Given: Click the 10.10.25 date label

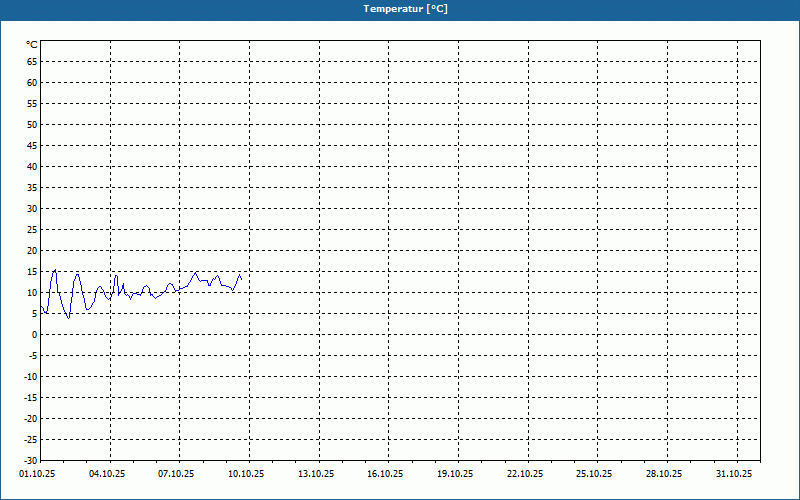Looking at the screenshot, I should coord(246,474).
